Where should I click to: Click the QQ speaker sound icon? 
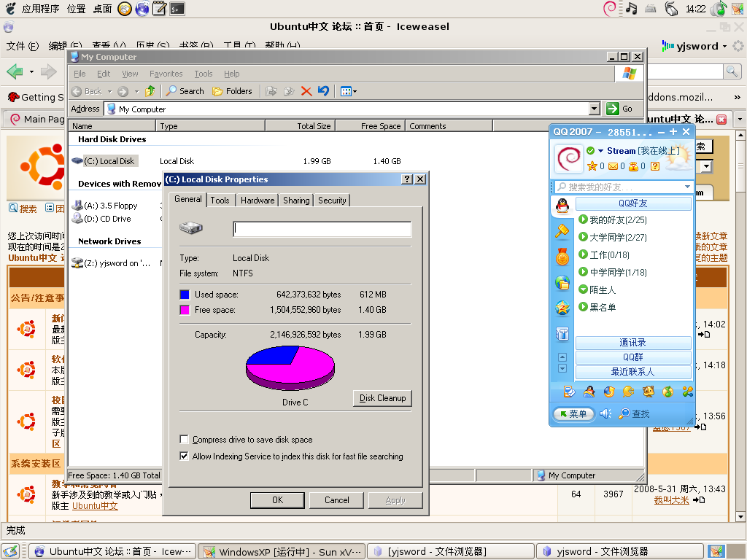605,413
